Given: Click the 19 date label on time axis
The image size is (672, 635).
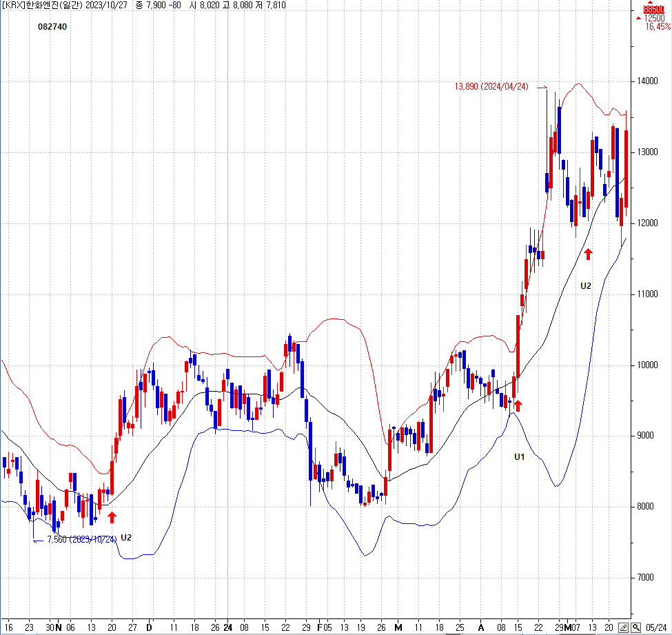Looking at the screenshot, I should coord(361,627).
